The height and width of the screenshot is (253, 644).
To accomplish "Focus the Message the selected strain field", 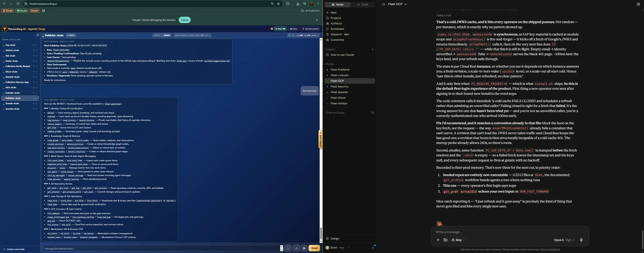I will pos(162,248).
